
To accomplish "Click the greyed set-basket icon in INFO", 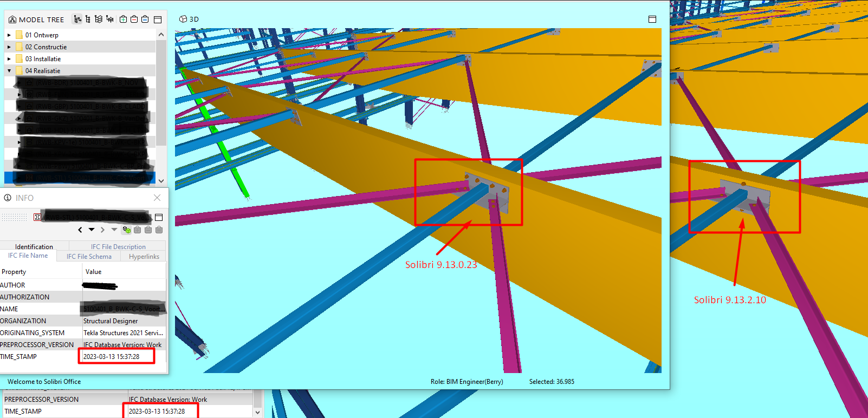I will [159, 230].
